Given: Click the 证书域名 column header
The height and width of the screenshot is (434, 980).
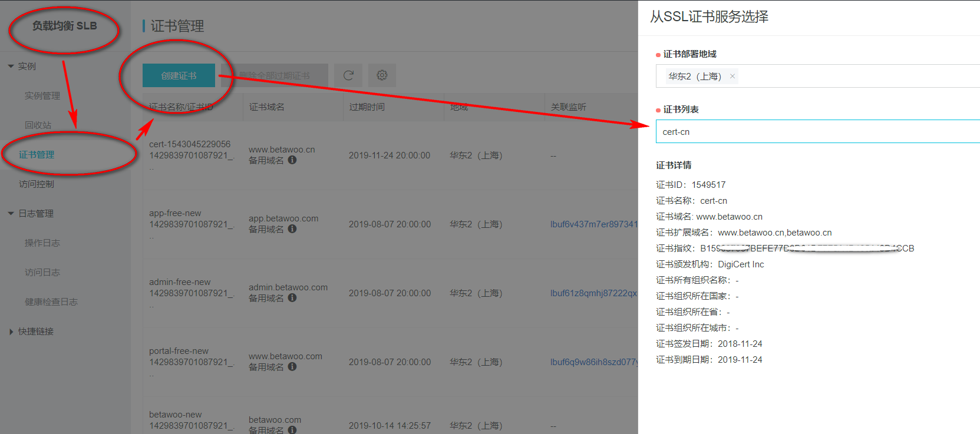Looking at the screenshot, I should [x=266, y=107].
